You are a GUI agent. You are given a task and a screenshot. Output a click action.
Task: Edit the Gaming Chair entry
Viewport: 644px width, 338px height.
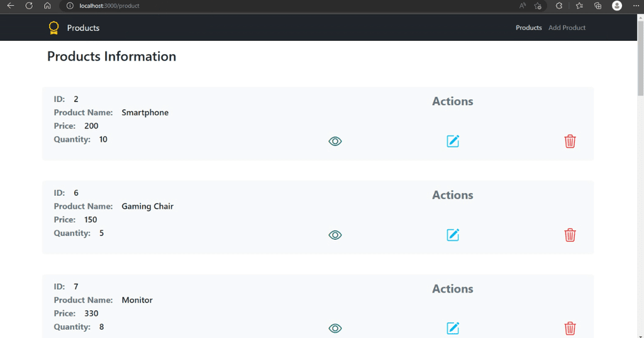[453, 235]
